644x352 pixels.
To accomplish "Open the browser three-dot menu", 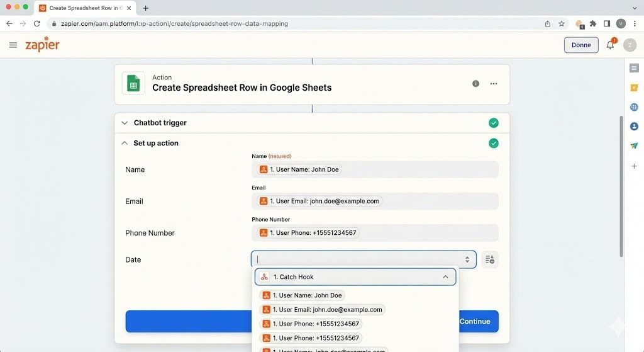I will point(635,23).
